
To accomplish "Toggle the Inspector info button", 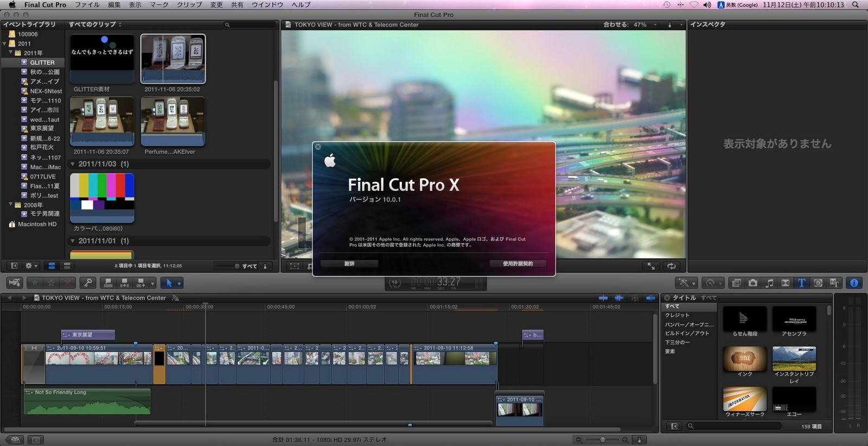I will pos(854,283).
